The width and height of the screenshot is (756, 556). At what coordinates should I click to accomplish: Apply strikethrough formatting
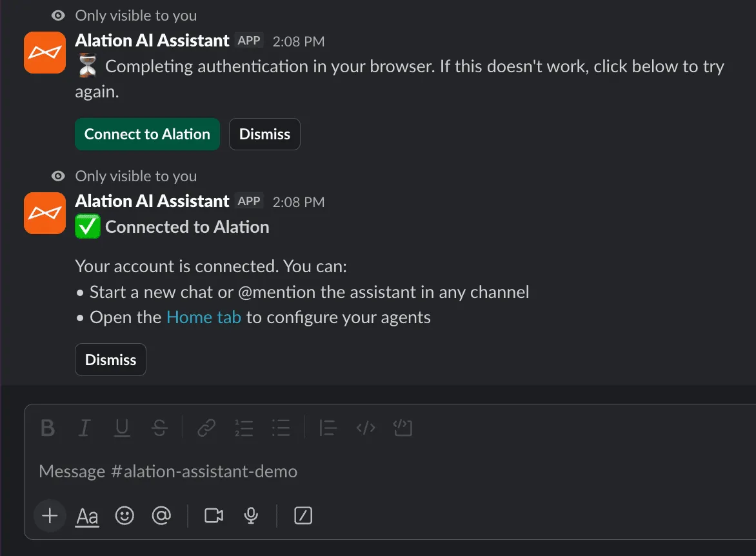pyautogui.click(x=159, y=428)
